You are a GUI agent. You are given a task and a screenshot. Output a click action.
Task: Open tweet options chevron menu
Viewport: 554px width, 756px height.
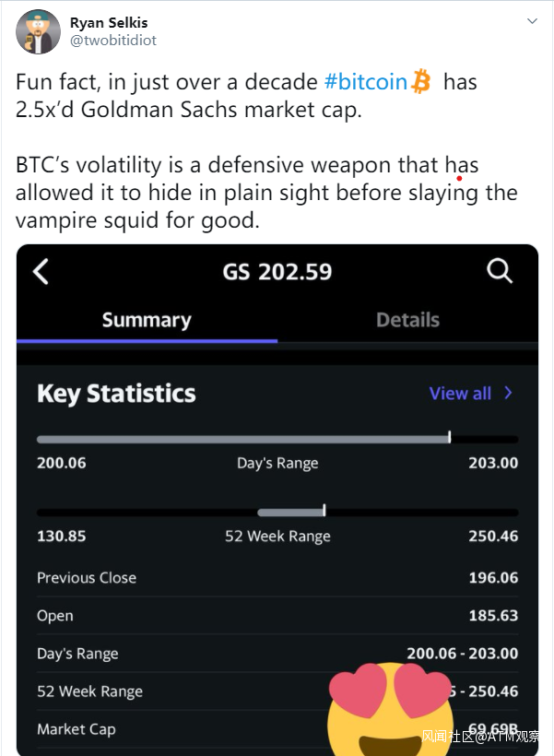point(533,20)
